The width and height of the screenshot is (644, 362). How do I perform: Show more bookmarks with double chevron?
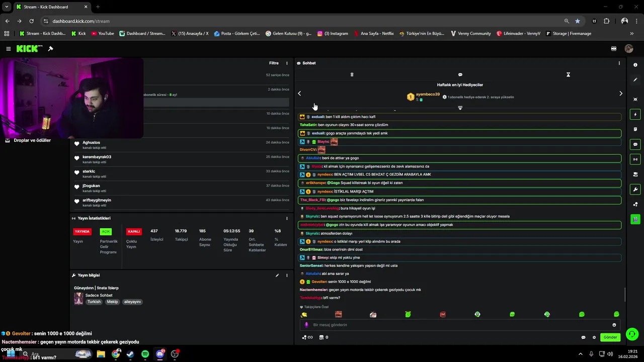pyautogui.click(x=631, y=34)
